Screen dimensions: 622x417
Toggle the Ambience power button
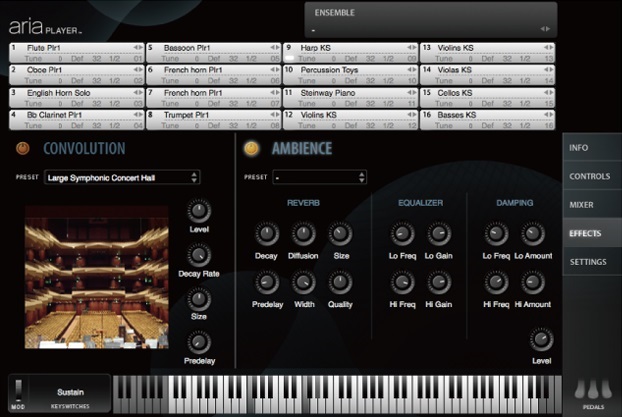pos(251,148)
